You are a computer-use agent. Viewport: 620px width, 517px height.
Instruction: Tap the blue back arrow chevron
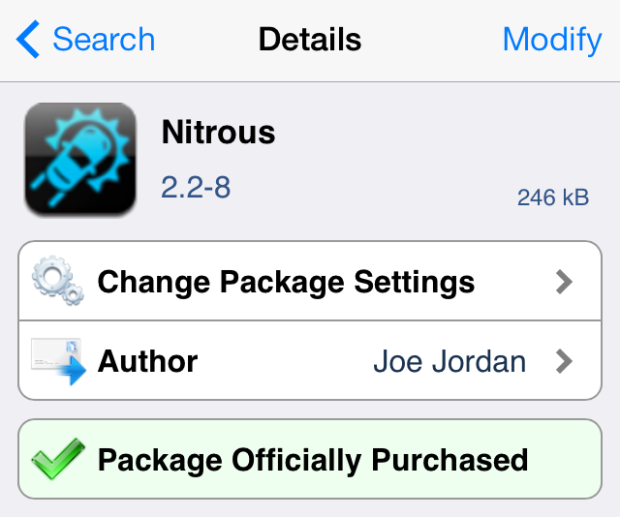click(x=28, y=39)
